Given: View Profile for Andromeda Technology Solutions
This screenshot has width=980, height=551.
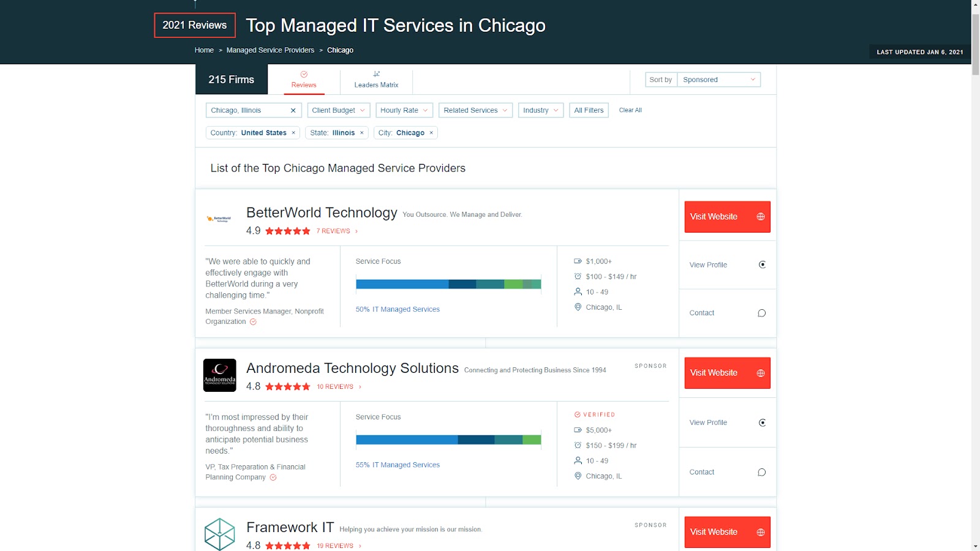Looking at the screenshot, I should [727, 423].
